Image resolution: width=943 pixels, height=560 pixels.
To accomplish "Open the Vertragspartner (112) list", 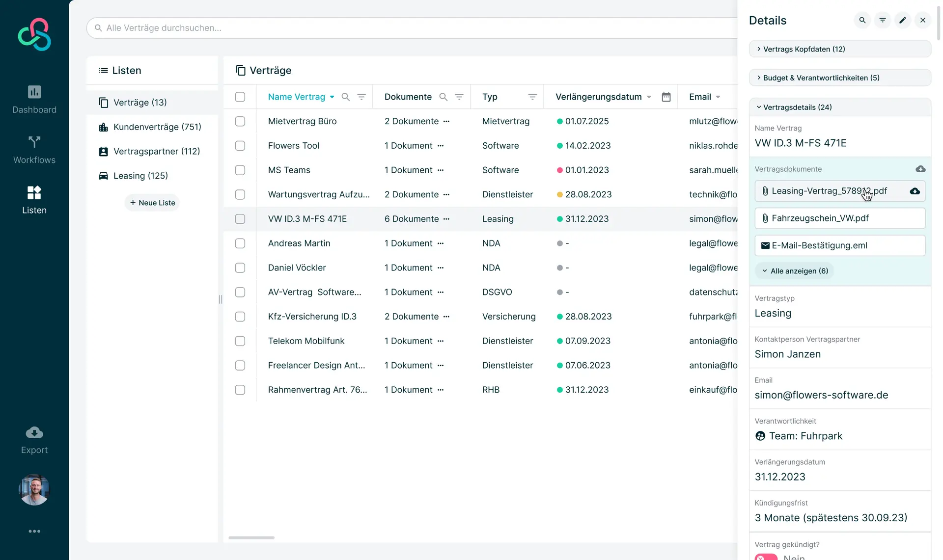I will pos(152,151).
